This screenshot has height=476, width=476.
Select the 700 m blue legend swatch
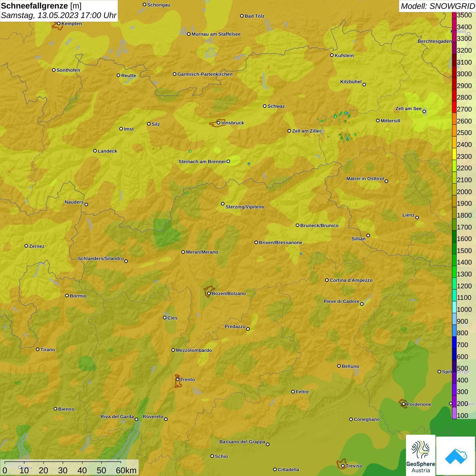tap(454, 342)
